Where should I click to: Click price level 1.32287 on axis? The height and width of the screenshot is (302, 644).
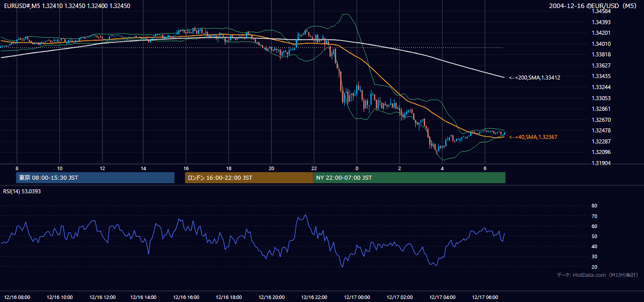[601, 141]
